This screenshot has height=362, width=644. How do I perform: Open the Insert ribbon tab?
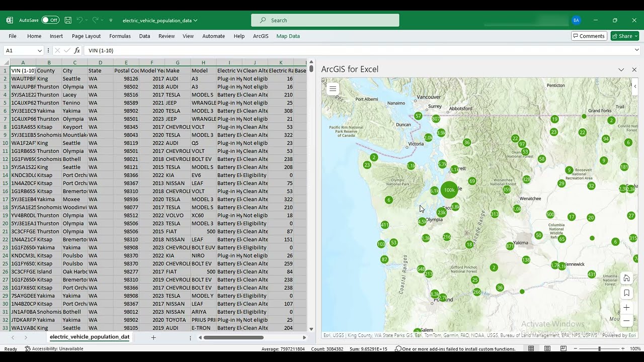pos(56,36)
